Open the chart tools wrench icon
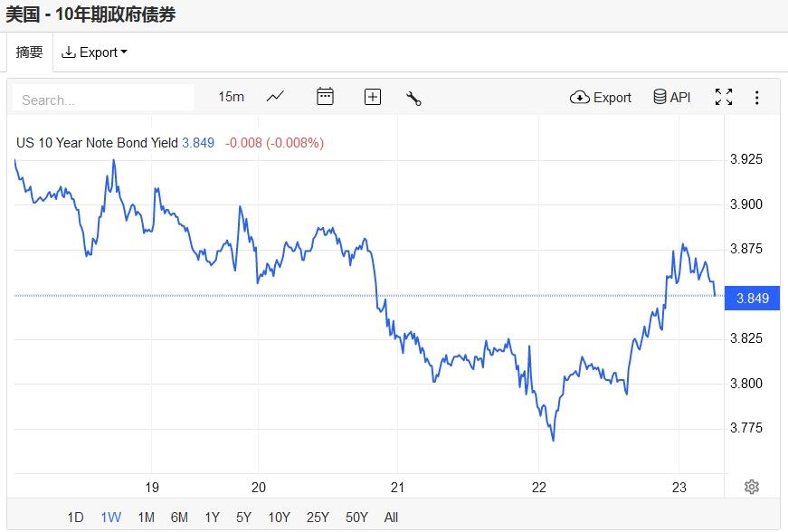This screenshot has width=788, height=532. point(414,98)
